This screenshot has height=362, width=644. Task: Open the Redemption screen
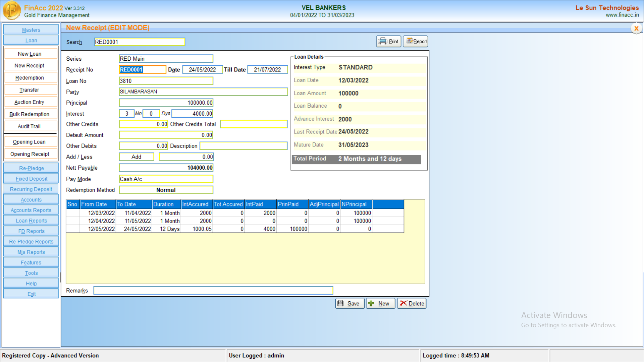pos(31,77)
